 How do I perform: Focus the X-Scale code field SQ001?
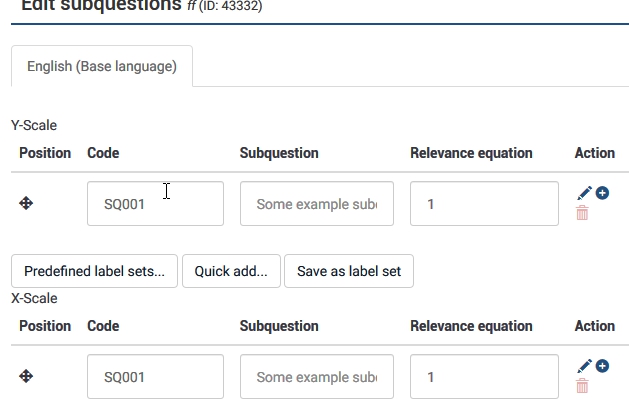click(x=155, y=377)
